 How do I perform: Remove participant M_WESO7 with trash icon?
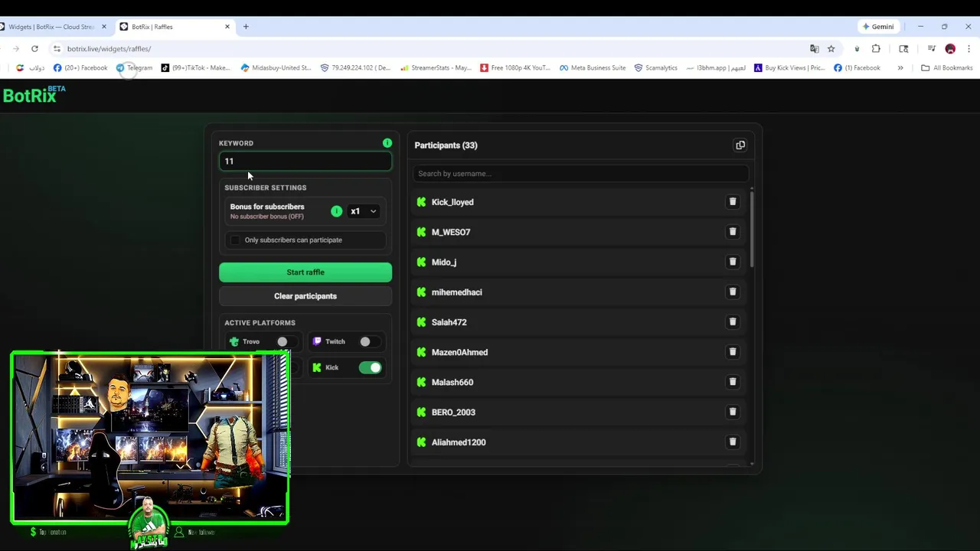(733, 232)
